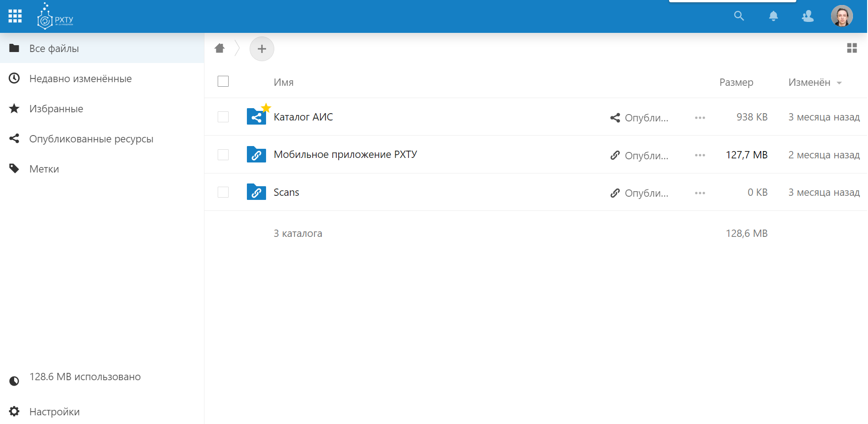Open the notifications bell
Screen dimensions: 868x424
tap(773, 16)
